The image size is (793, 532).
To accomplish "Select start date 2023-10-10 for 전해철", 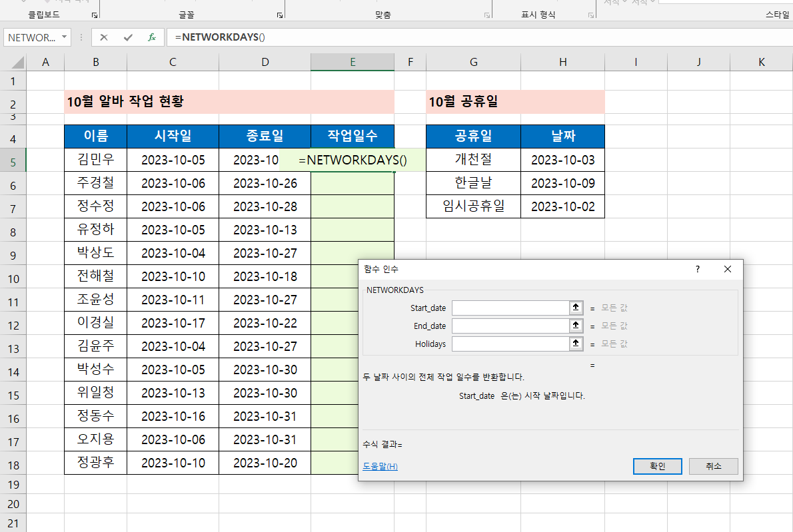I will 173,276.
